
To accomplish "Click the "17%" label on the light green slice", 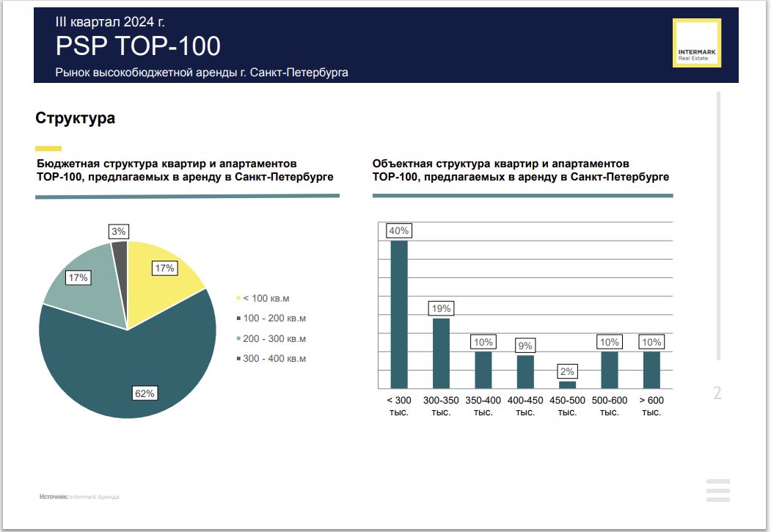I will coord(78,278).
